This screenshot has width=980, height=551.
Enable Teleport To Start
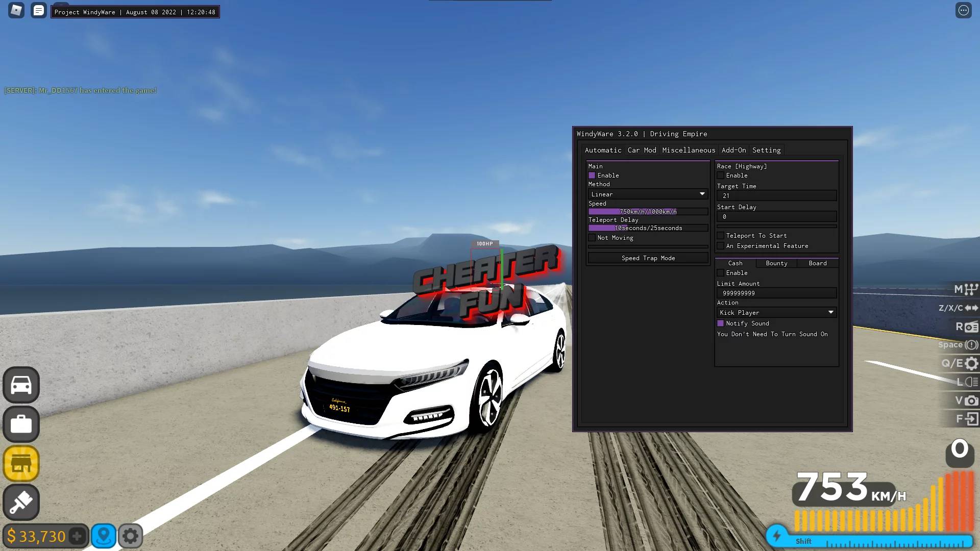pyautogui.click(x=720, y=235)
